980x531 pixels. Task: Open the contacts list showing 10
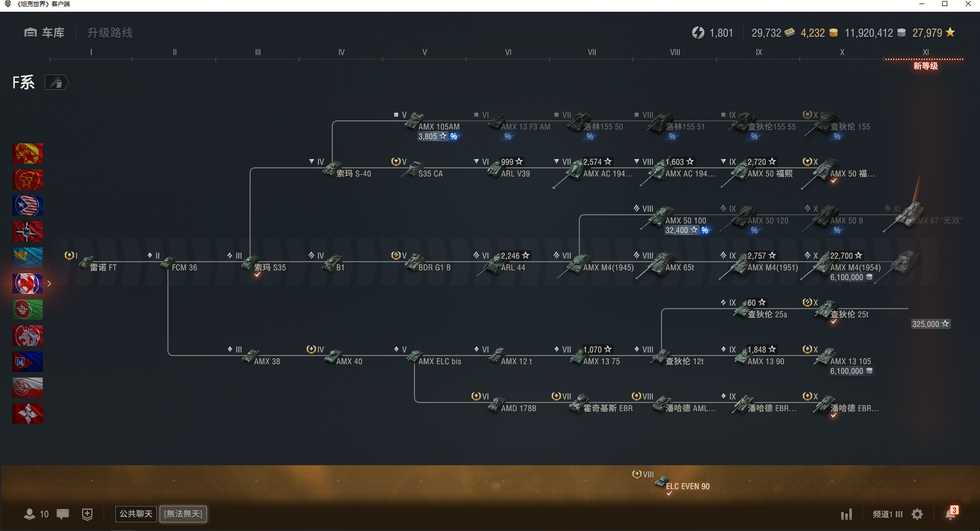[x=36, y=514]
